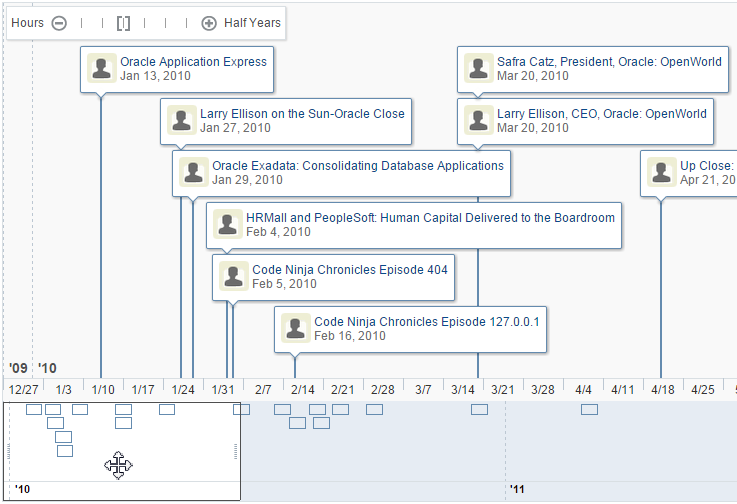Click first overview marker in top row
The height and width of the screenshot is (504, 737).
[x=34, y=410]
